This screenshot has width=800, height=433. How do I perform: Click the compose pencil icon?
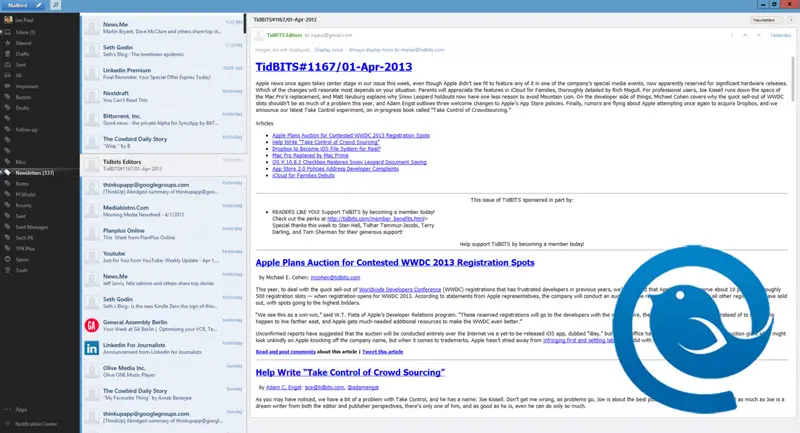(39, 5)
